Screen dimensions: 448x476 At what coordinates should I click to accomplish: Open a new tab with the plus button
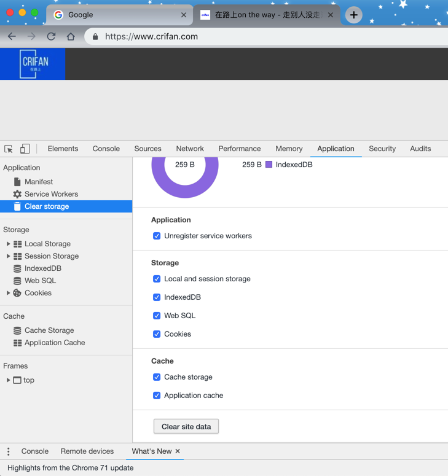tap(353, 15)
